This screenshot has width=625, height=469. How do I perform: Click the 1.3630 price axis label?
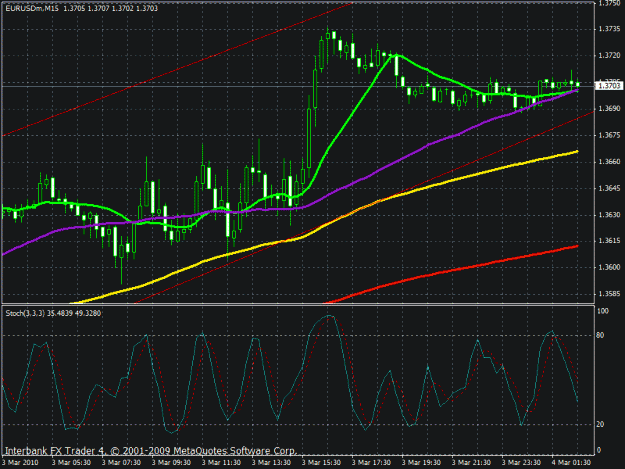(x=609, y=215)
